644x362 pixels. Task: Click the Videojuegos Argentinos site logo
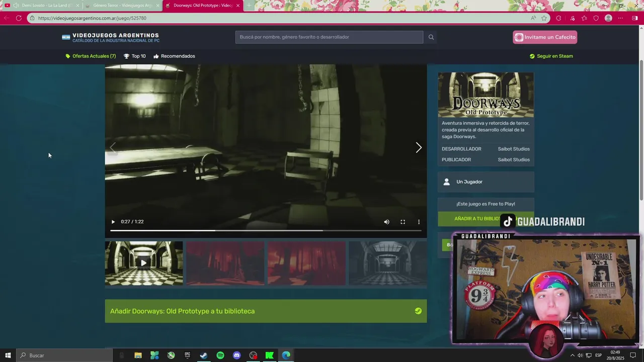pos(111,38)
